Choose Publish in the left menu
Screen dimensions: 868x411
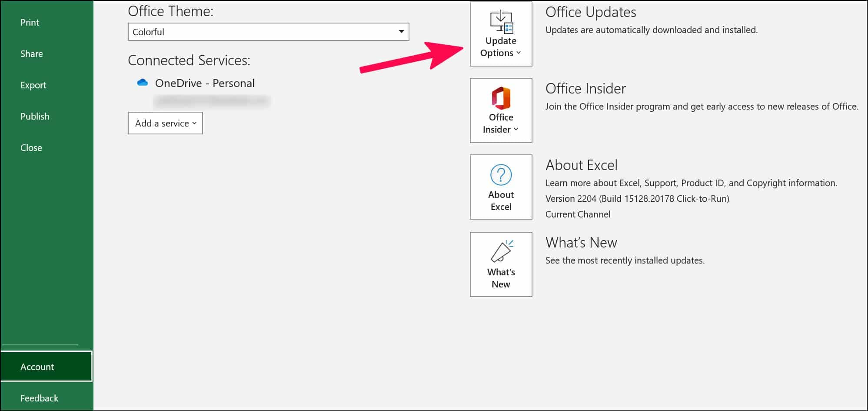point(35,117)
